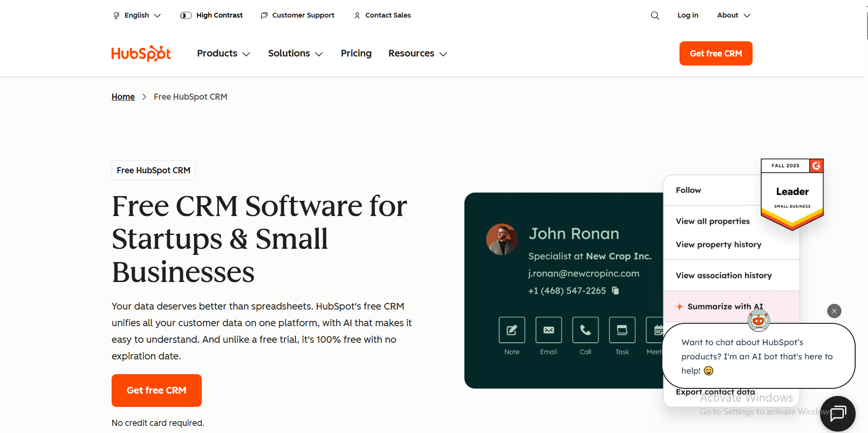Select the Call icon on the contact card

(585, 330)
